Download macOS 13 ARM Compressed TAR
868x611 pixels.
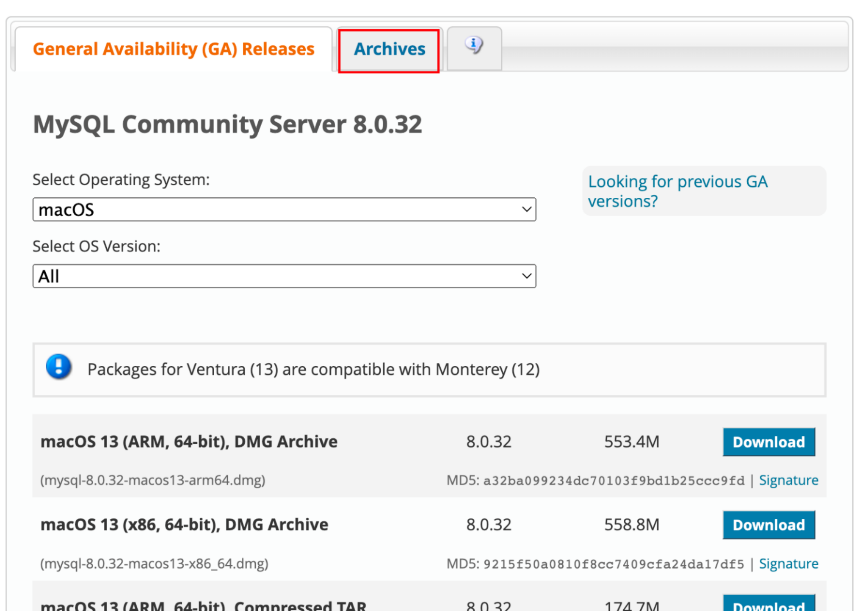[x=768, y=605]
